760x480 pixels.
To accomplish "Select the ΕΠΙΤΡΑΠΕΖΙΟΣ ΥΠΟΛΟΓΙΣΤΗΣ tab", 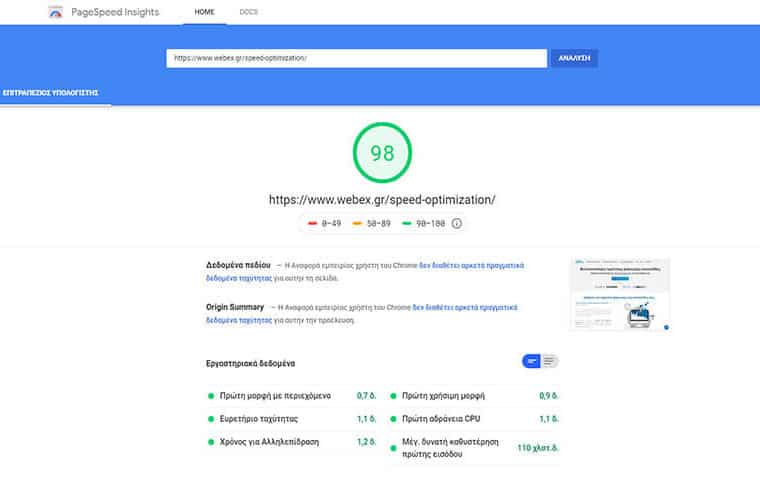I will point(50,93).
